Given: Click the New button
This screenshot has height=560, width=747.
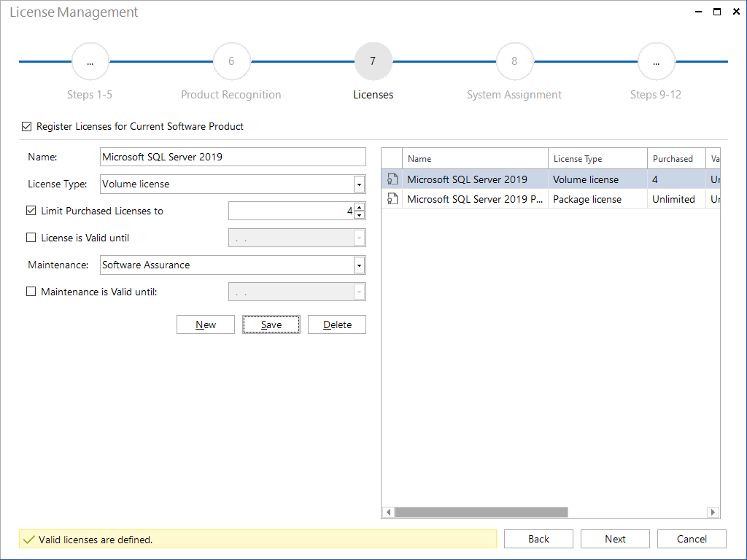Looking at the screenshot, I should [205, 324].
